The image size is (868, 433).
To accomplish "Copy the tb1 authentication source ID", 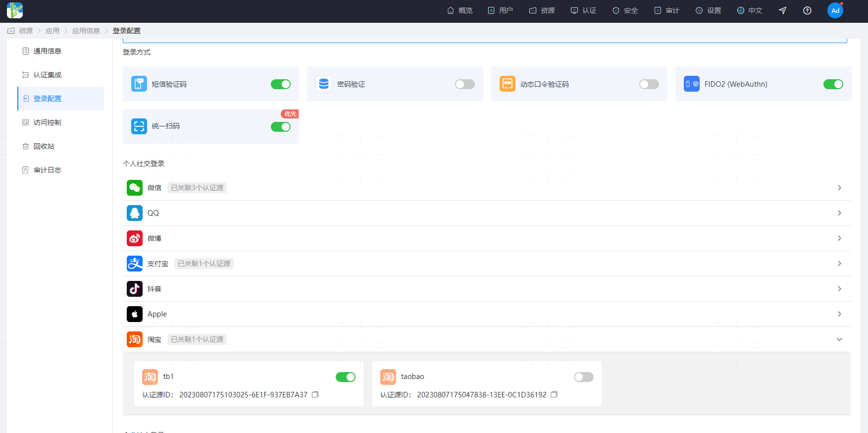I will point(315,395).
